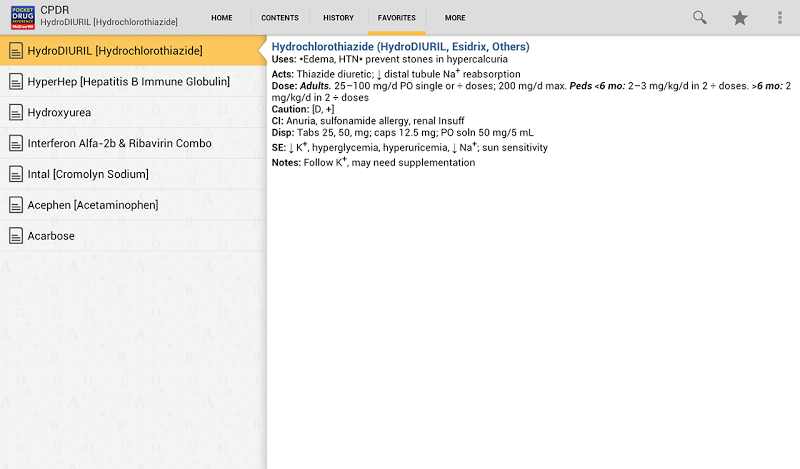Click the 'Acts:' Thiazide diuretic line
The width and height of the screenshot is (800, 469).
(396, 74)
